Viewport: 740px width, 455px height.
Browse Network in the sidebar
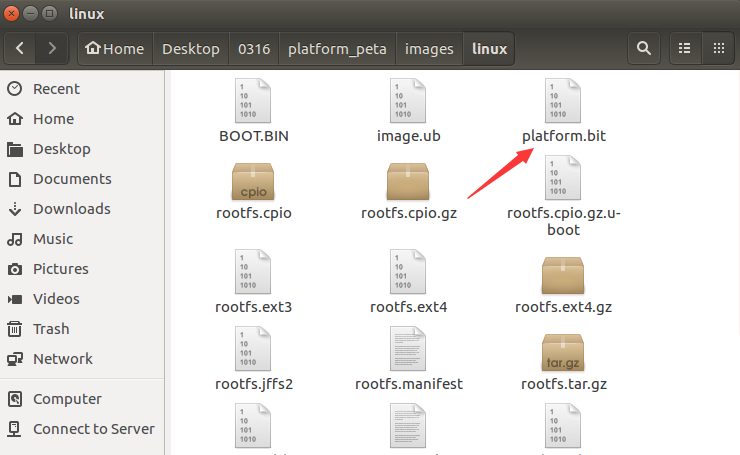(82, 359)
